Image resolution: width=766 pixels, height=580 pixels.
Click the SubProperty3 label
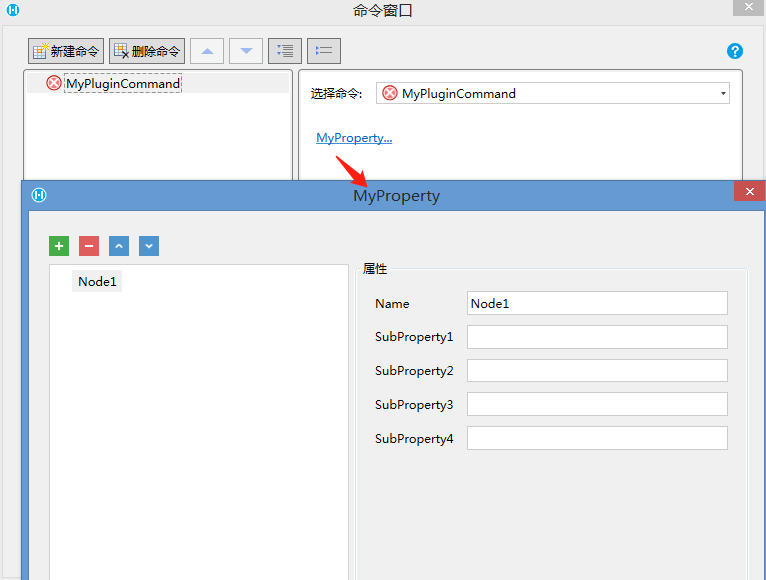click(x=414, y=405)
